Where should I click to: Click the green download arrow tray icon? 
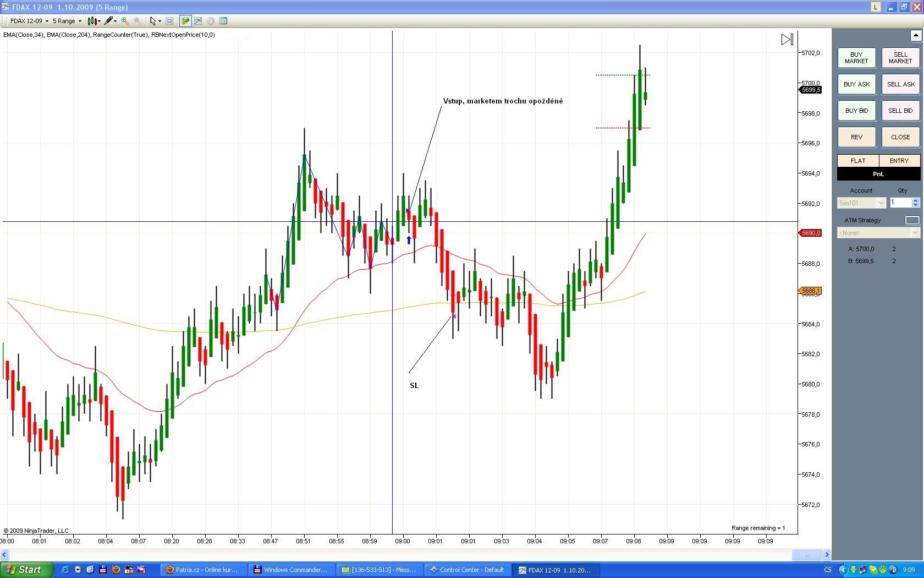[x=853, y=570]
